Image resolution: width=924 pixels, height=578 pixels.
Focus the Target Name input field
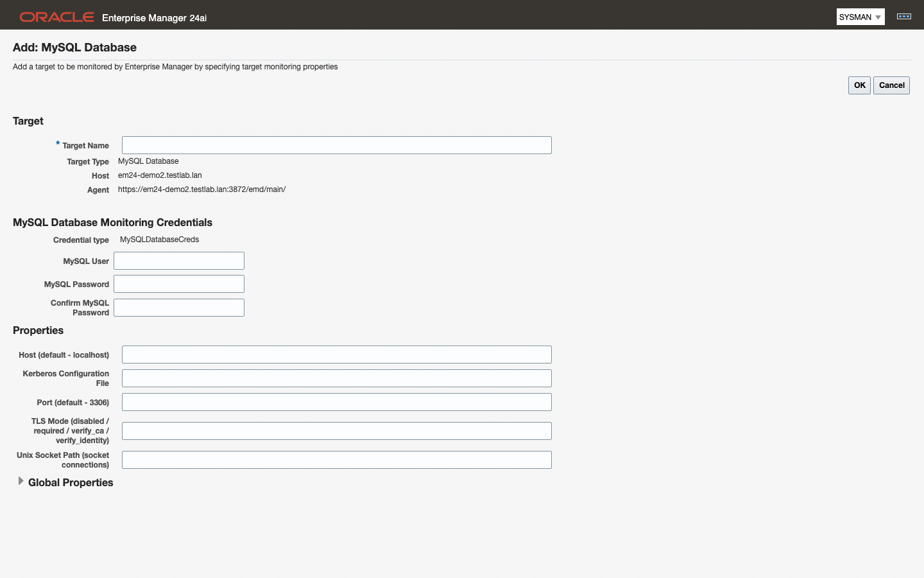tap(337, 145)
